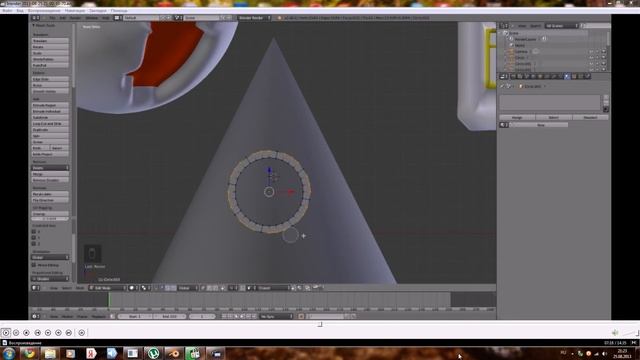Open the Blender Render engine dropdown
640x360 pixels.
(x=254, y=18)
